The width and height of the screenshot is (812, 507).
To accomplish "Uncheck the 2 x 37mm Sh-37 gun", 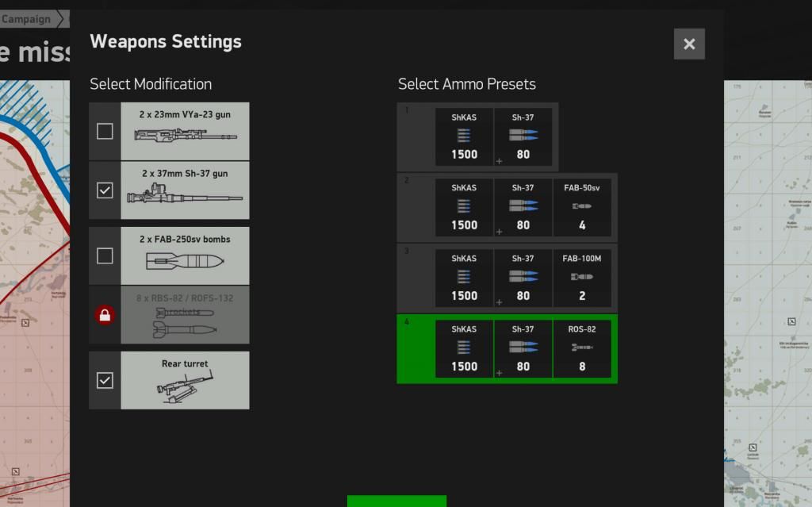I will (105, 190).
